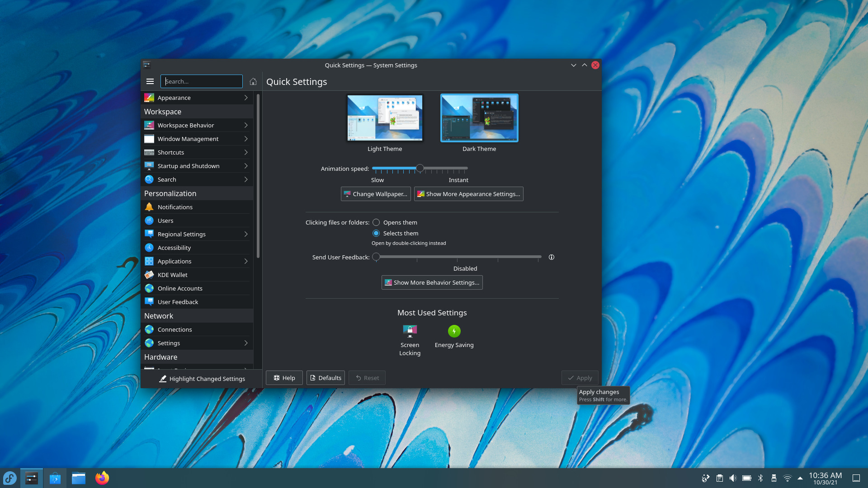Click the volume tray icon
This screenshot has width=868, height=488.
[x=733, y=478]
